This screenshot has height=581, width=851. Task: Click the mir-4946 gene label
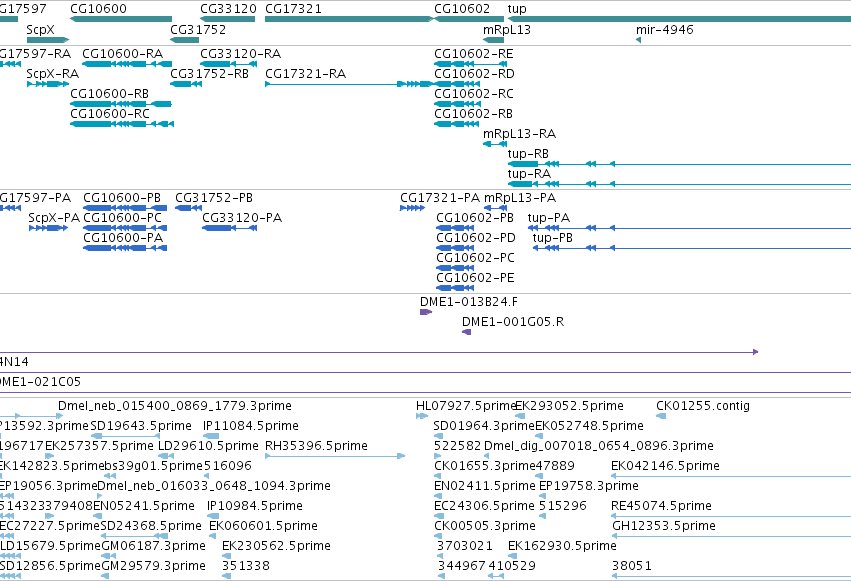tap(665, 29)
